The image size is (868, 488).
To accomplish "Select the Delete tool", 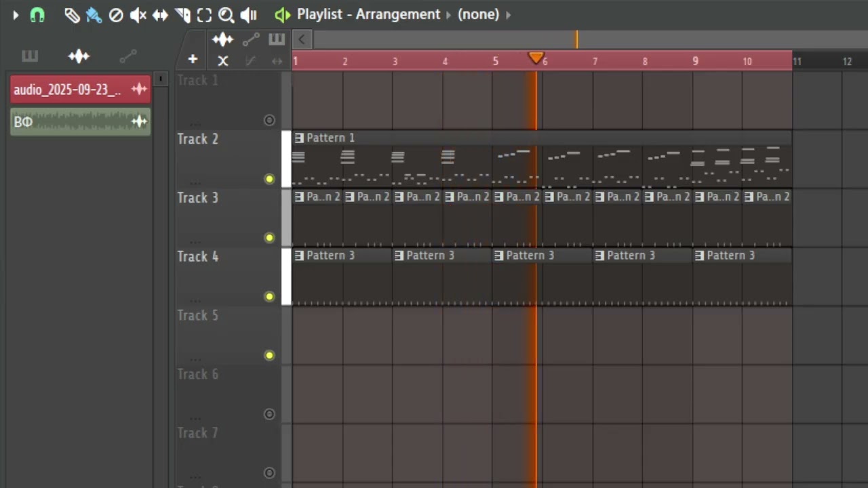I will point(116,15).
